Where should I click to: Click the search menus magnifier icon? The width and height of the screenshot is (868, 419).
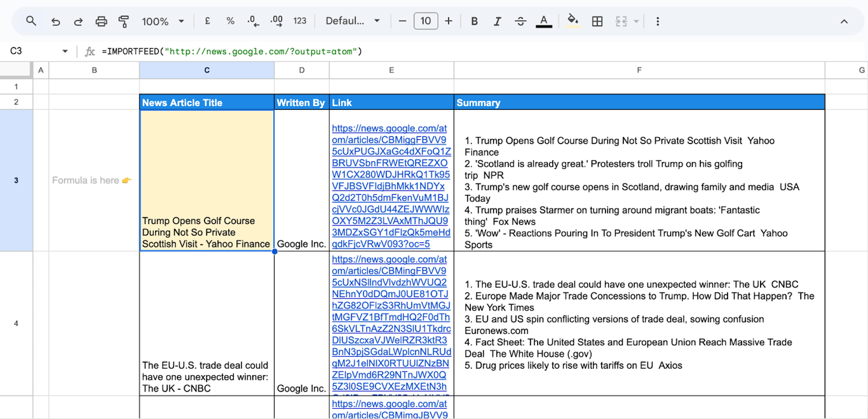[31, 21]
